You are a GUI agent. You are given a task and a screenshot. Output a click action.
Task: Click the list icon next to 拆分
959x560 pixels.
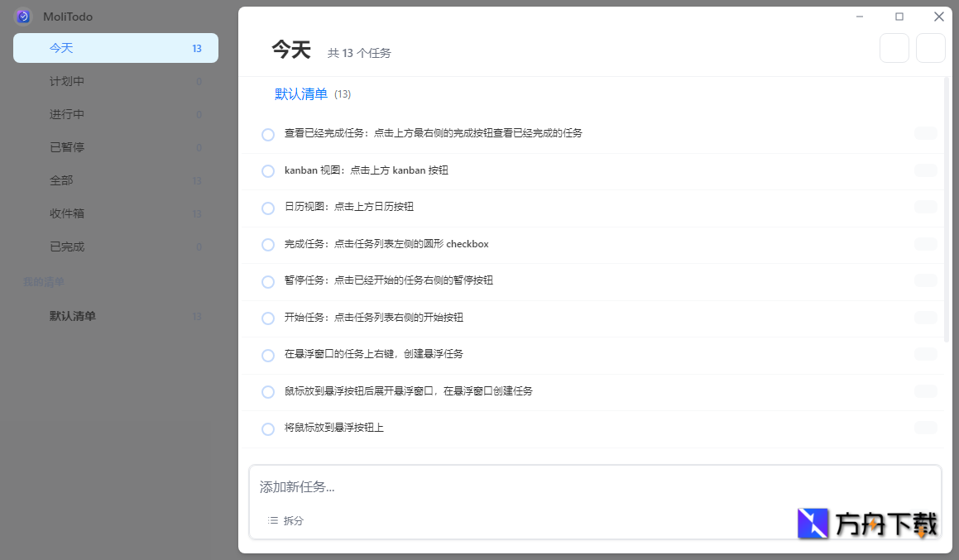click(272, 520)
